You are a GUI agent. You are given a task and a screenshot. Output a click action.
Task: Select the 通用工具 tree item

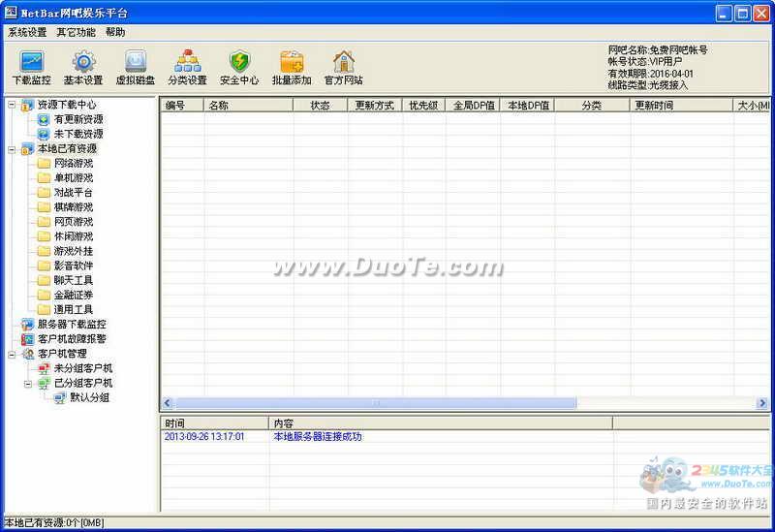coord(74,309)
